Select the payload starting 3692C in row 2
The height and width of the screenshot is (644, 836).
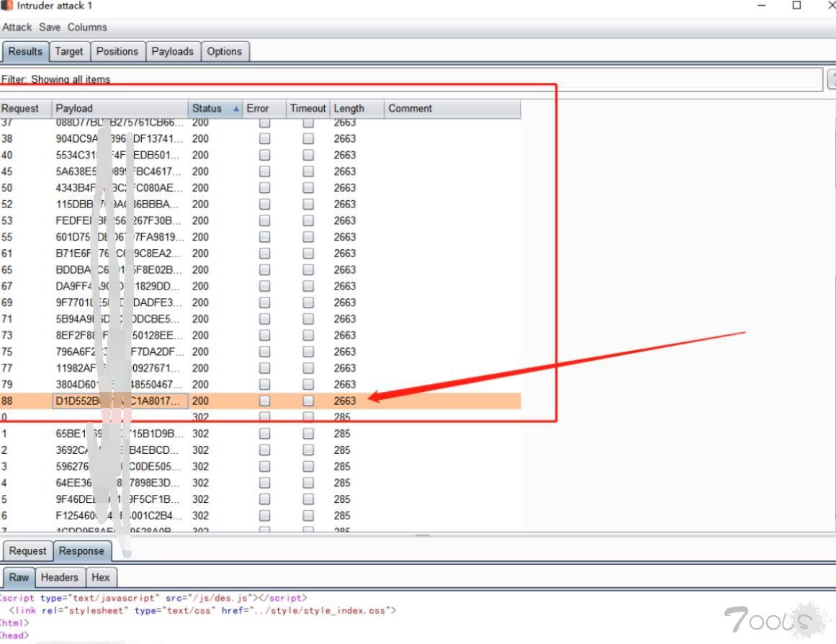pos(120,450)
